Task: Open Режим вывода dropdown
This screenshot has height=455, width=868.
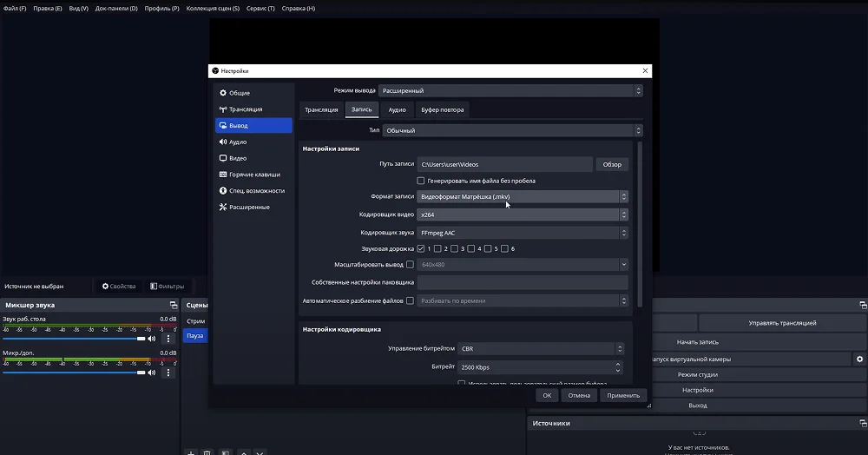Action: tap(511, 90)
